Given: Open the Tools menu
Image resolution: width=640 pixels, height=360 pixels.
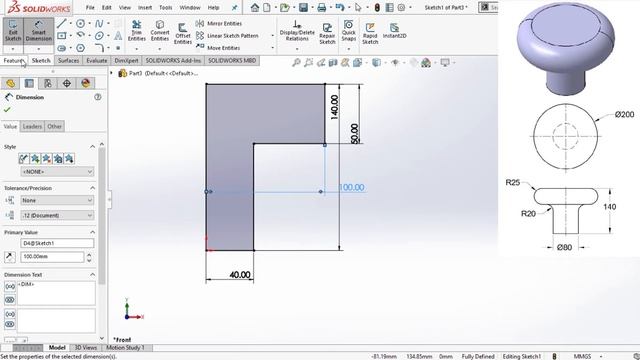Looking at the screenshot, I should [165, 7].
